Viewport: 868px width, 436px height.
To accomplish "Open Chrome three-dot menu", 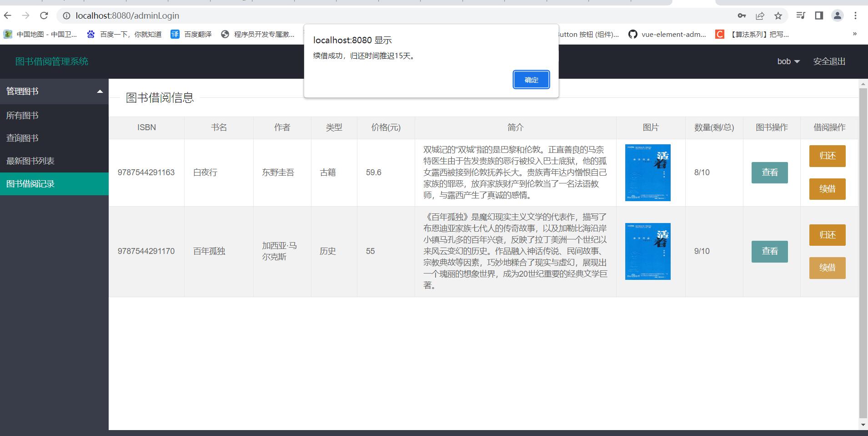I will pos(855,16).
